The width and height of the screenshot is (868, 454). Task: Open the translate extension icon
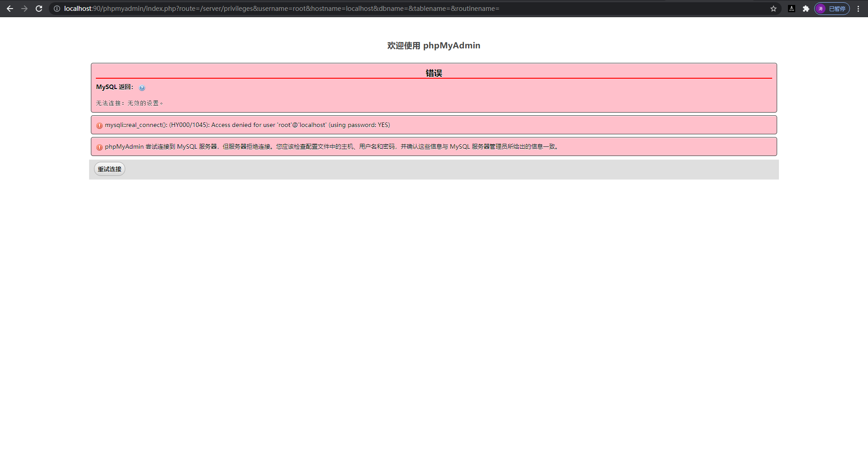792,9
